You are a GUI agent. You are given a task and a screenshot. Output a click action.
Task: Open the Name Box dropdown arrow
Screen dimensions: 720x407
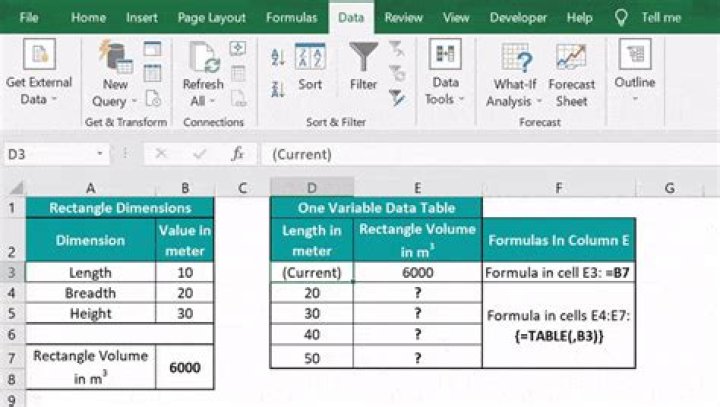click(x=100, y=154)
